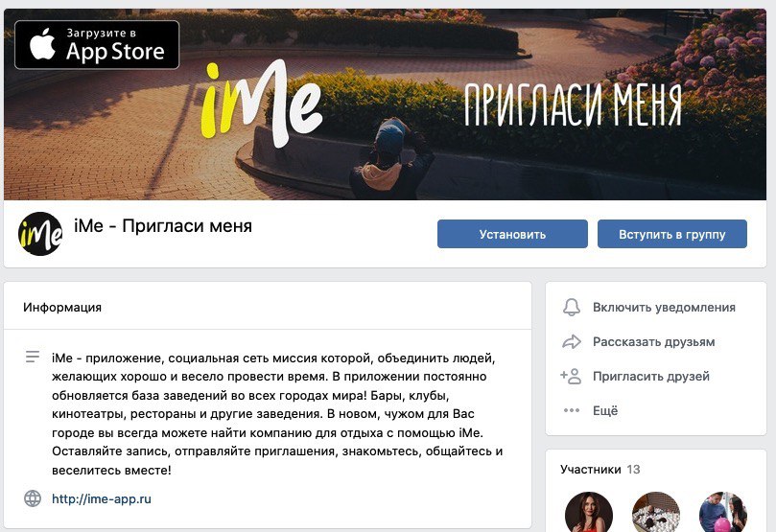Expand the Ещё menu

pyautogui.click(x=605, y=410)
